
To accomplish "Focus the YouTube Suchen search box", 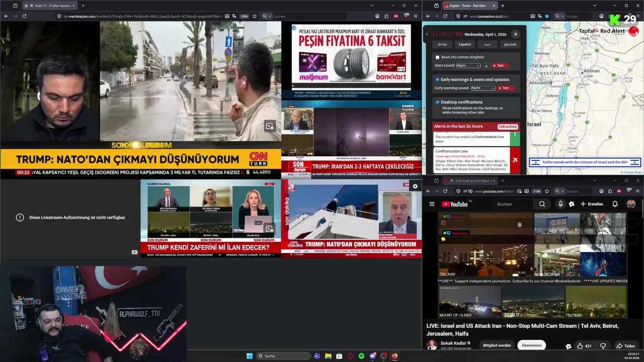I will (513, 204).
